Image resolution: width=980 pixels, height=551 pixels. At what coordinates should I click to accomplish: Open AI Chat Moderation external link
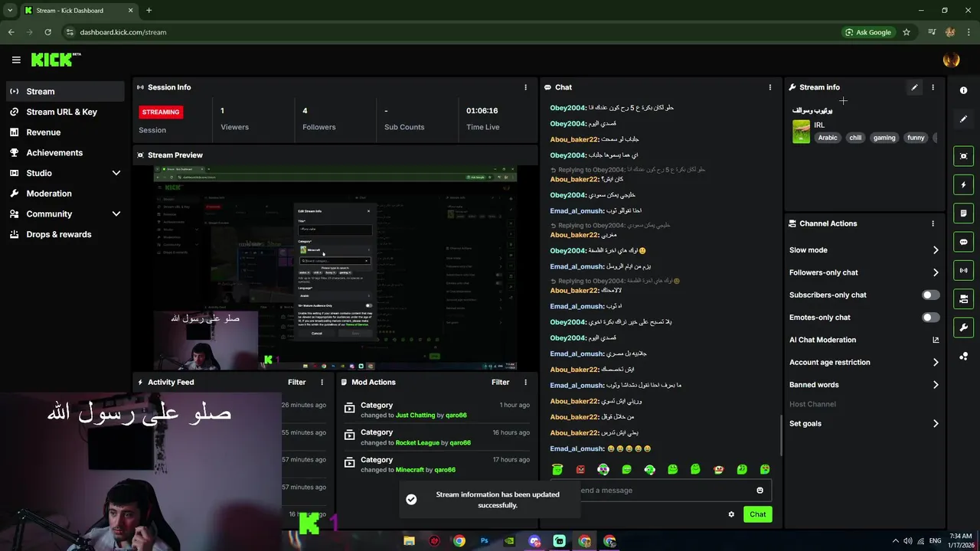coord(935,340)
